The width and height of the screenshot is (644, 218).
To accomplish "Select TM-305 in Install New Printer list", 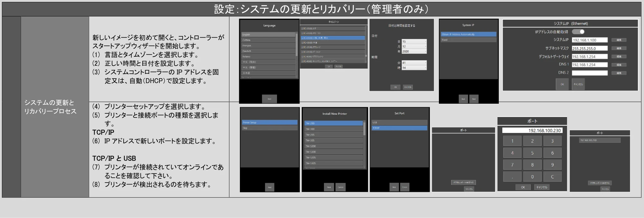I will click(334, 140).
